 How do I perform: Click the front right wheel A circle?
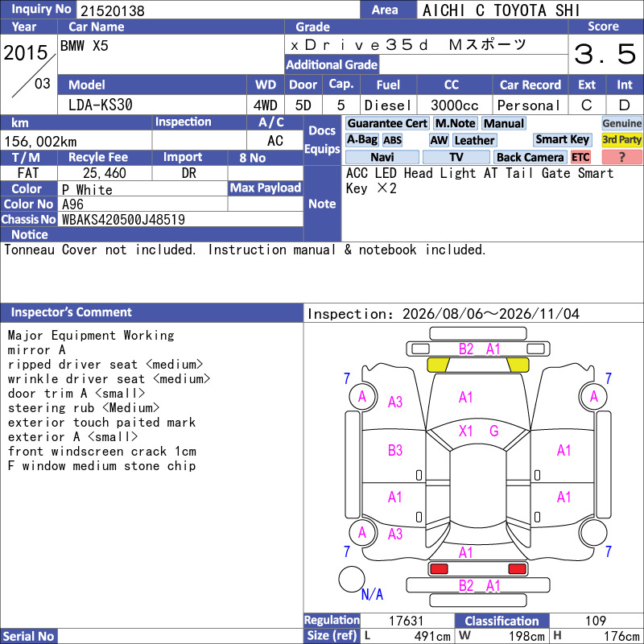(593, 397)
